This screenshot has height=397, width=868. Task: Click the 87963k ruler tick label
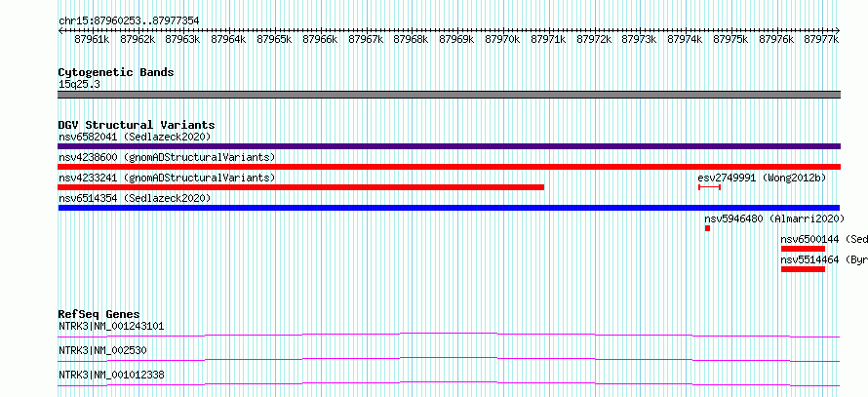coord(182,39)
